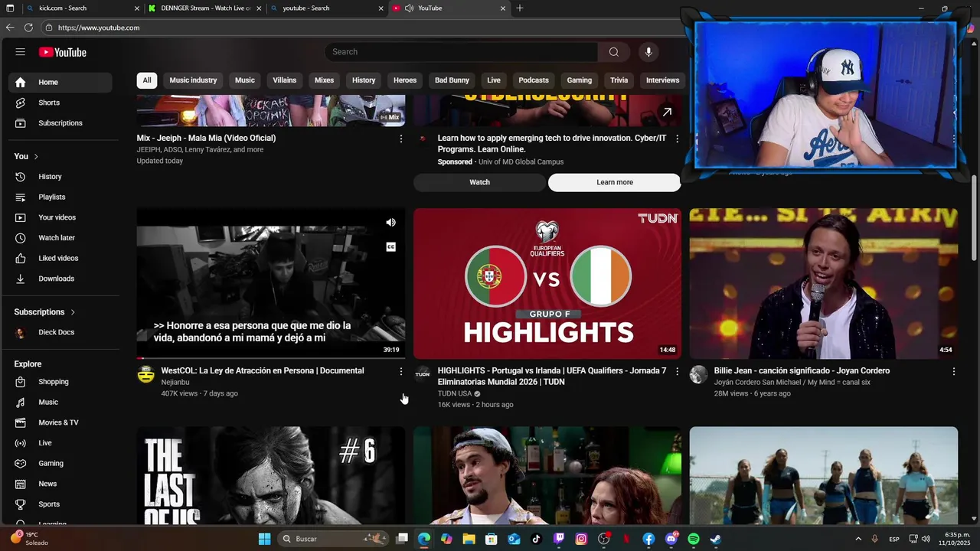Open more options for Portugal vs Irlanda video
The image size is (980, 551).
[x=677, y=371]
